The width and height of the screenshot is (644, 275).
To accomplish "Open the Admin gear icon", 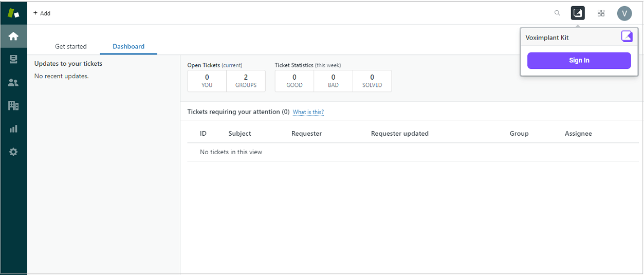I will [13, 152].
